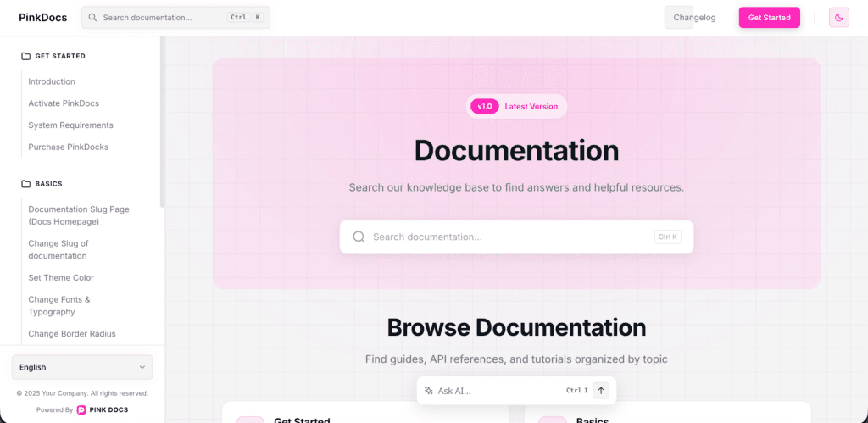Viewport: 868px width, 423px height.
Task: Click the Pink Docs logo in footer
Action: (81, 409)
